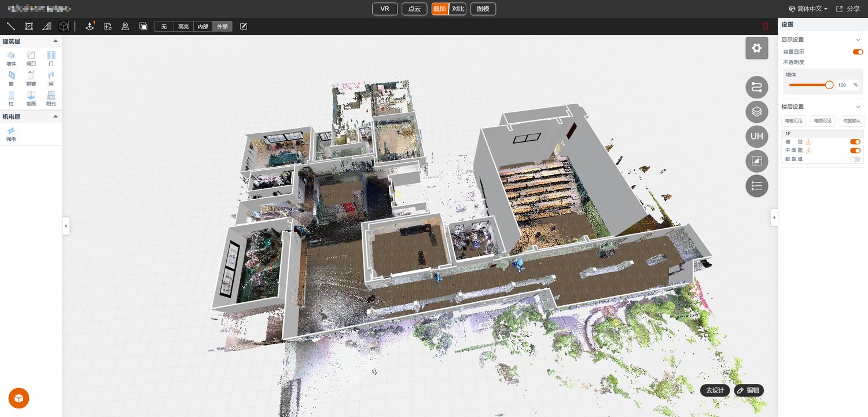The height and width of the screenshot is (417, 868).
Task: Open the location pin tool in toolbar
Action: 125,26
